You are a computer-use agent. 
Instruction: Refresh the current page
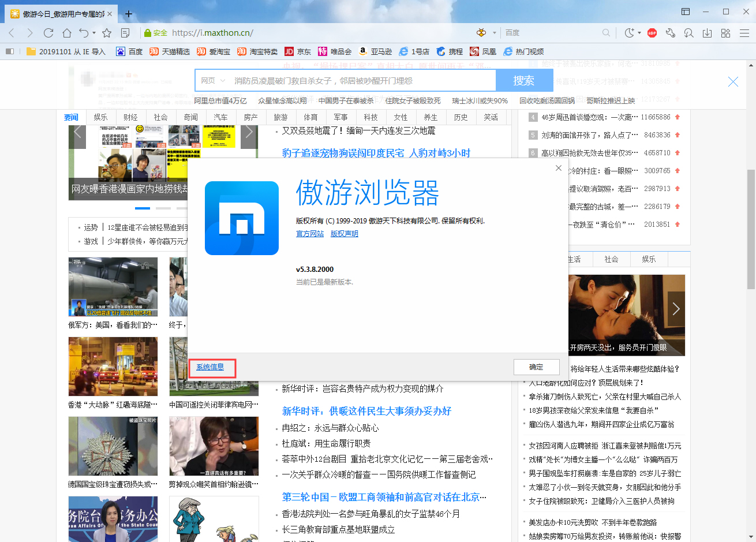(48, 33)
